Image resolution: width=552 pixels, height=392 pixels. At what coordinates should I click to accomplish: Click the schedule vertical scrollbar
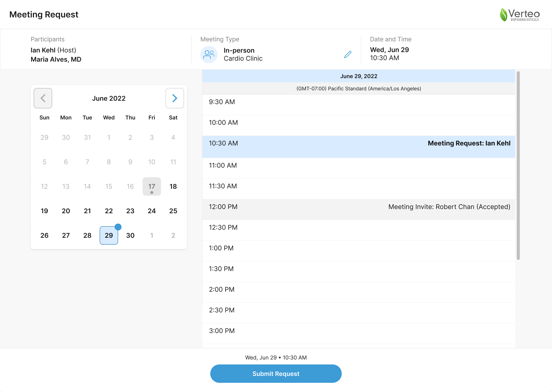pyautogui.click(x=518, y=166)
